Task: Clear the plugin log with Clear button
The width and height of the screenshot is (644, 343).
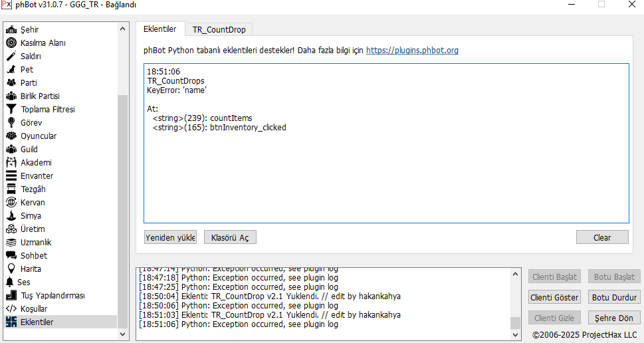Action: click(x=602, y=237)
